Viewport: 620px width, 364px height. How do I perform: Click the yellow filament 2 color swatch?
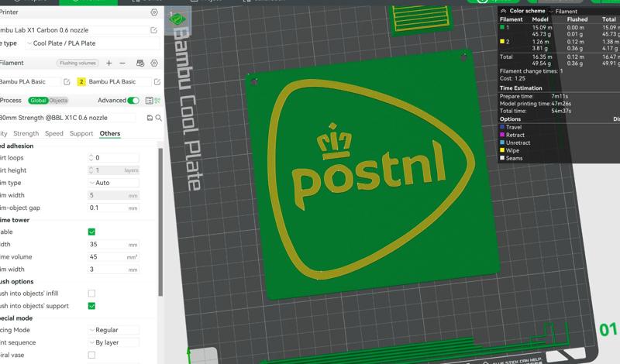pos(81,82)
